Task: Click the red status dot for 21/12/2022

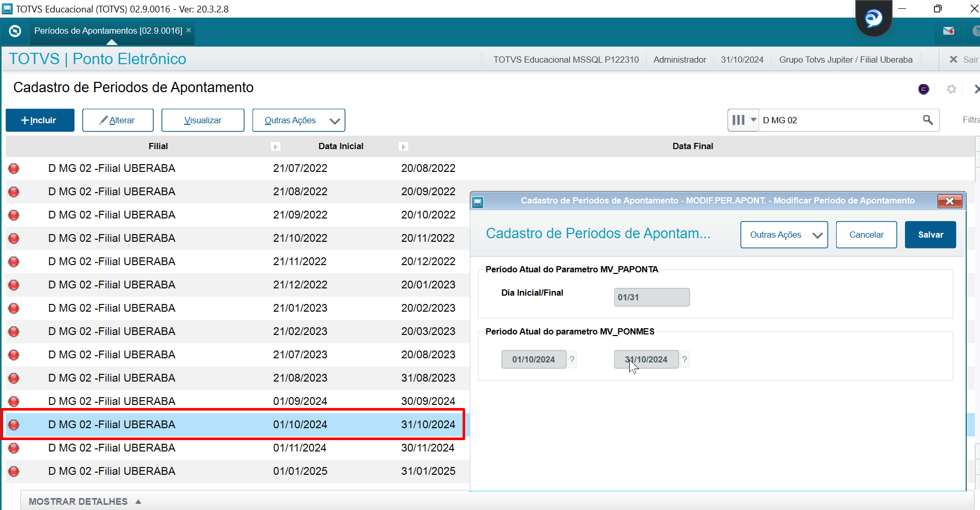Action: coord(14,285)
